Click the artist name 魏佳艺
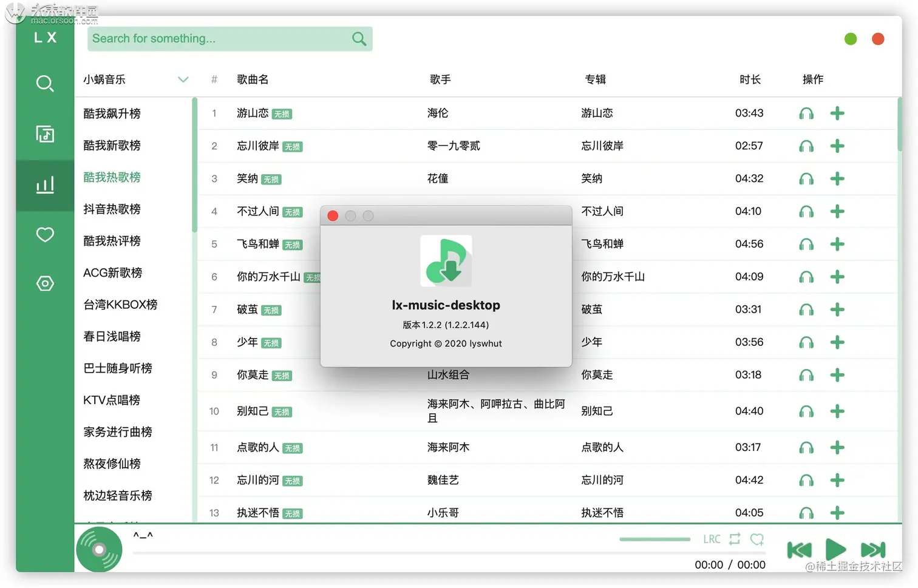Screen dimensions: 918x588 [x=443, y=481]
